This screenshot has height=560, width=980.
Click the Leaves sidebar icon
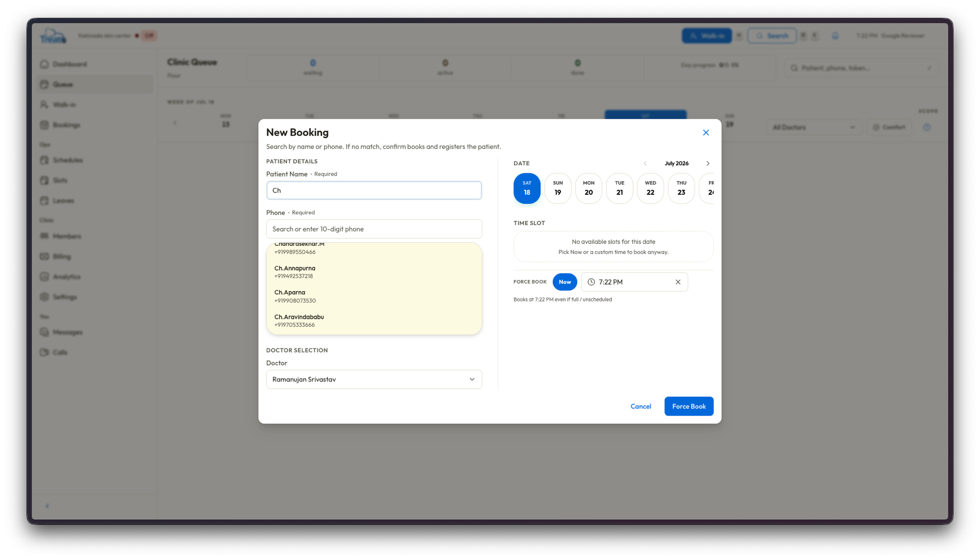click(x=44, y=200)
